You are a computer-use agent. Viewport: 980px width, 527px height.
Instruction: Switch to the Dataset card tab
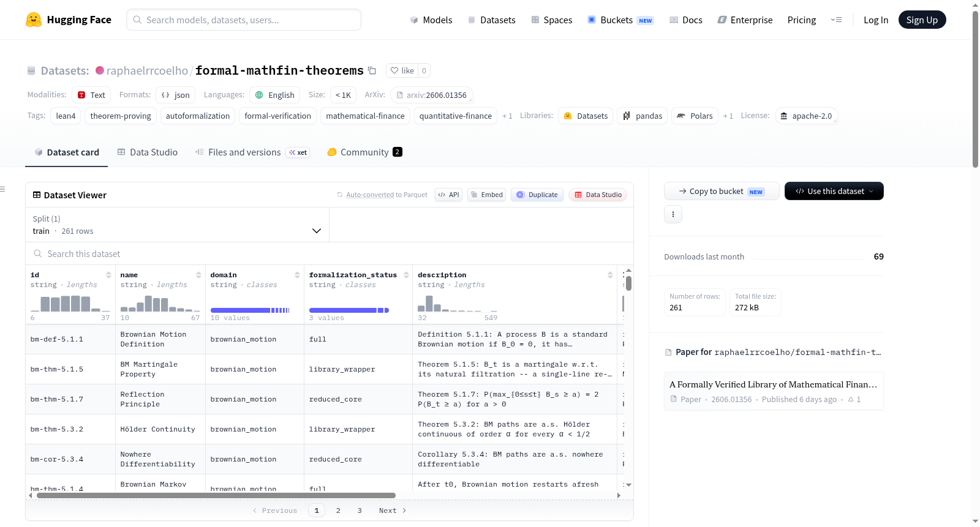[66, 152]
